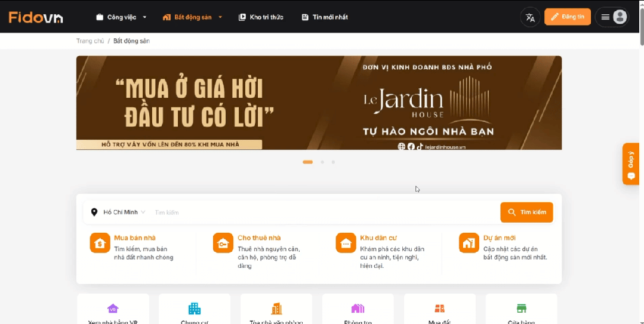Click the language translate icon
This screenshot has height=324, width=644.
[x=530, y=17]
